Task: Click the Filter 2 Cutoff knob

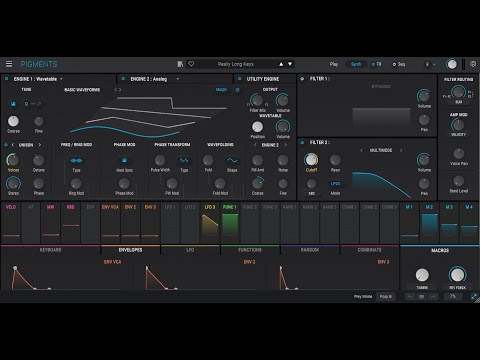Action: [x=311, y=160]
